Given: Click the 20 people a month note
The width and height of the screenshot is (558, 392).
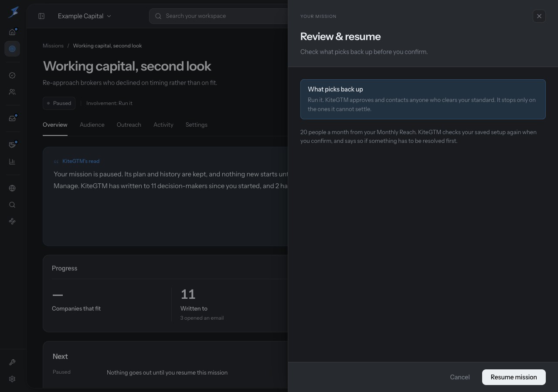Looking at the screenshot, I should click(418, 136).
